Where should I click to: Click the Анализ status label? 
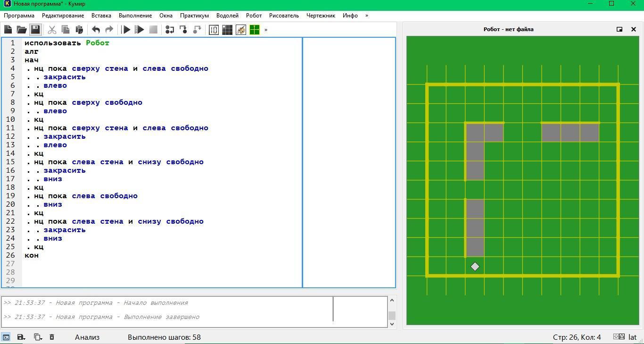coord(87,337)
